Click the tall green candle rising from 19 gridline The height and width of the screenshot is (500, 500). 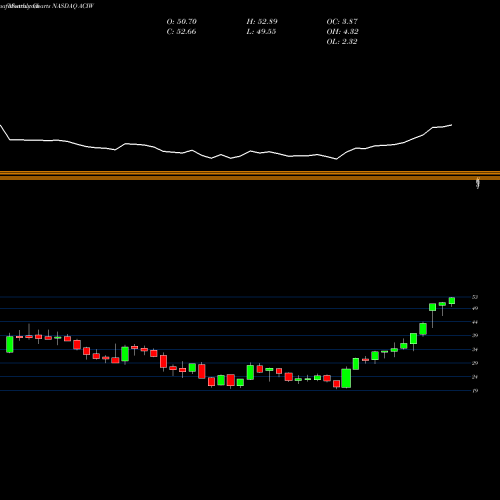click(x=346, y=378)
